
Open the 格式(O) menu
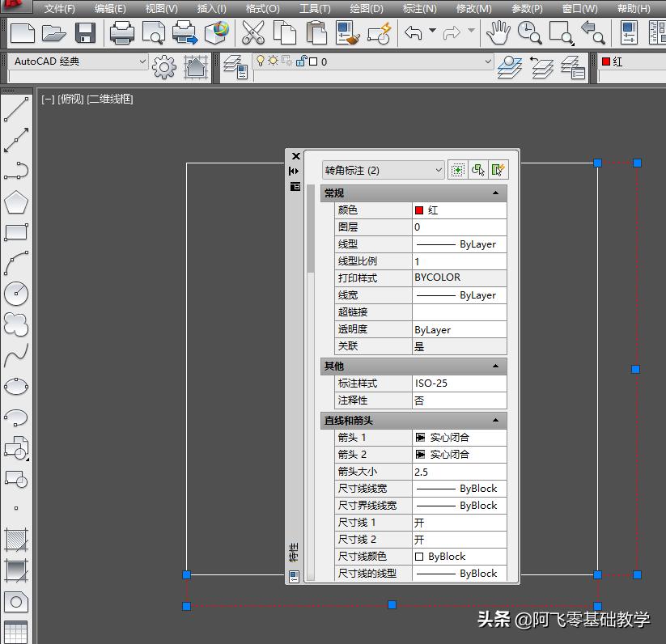[x=262, y=8]
